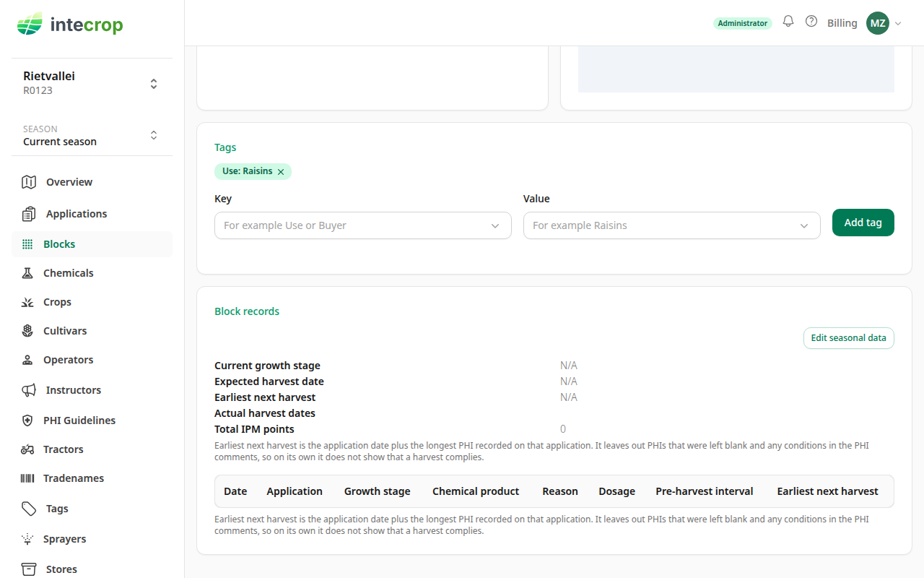Open notifications bell icon
Viewport: 924px width, 578px height.
(788, 22)
